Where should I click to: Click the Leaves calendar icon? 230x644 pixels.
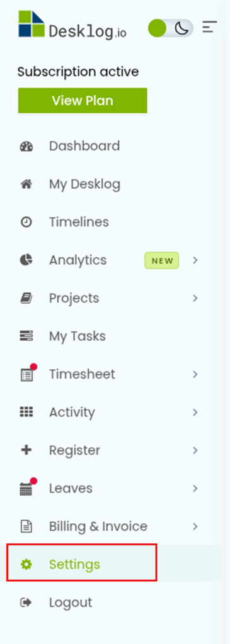click(x=27, y=487)
